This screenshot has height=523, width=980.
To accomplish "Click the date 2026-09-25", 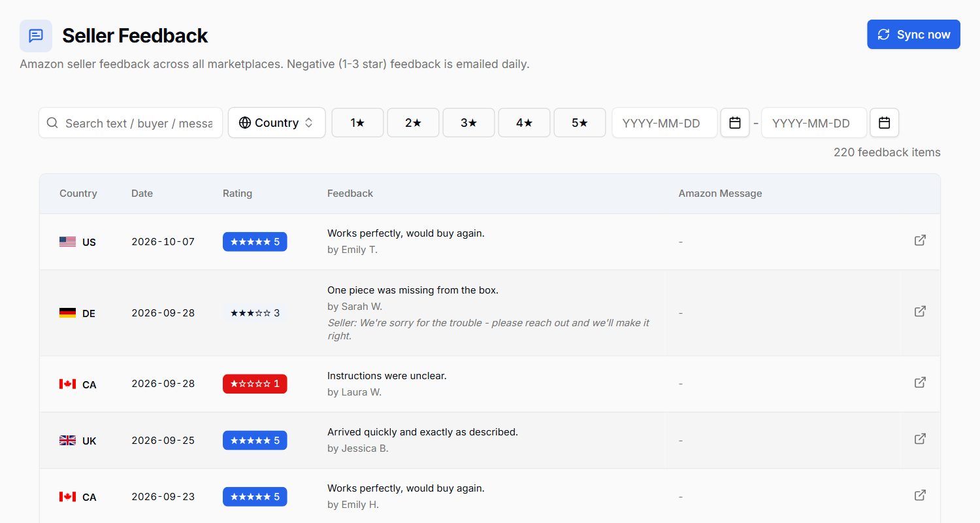I will click(163, 441).
